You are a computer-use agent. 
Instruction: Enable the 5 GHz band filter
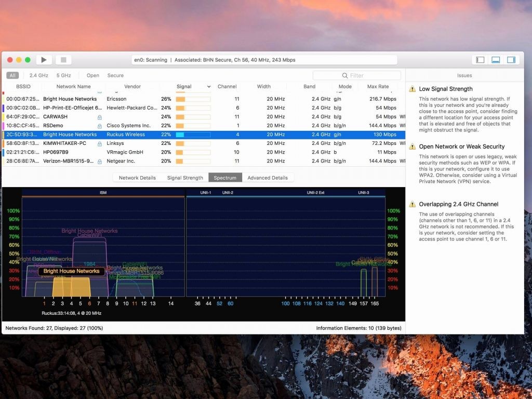tap(63, 75)
